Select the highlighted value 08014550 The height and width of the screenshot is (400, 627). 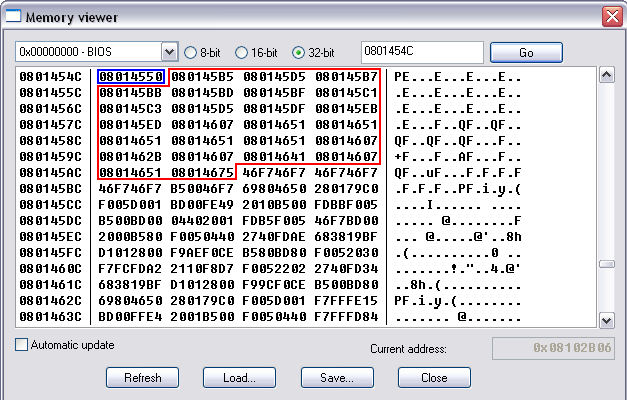[x=131, y=76]
